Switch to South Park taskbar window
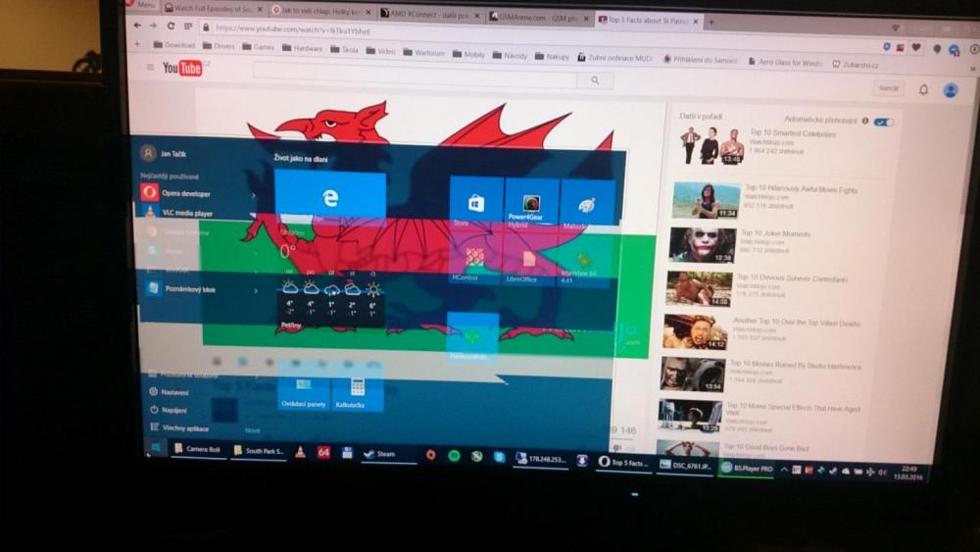 point(259,451)
